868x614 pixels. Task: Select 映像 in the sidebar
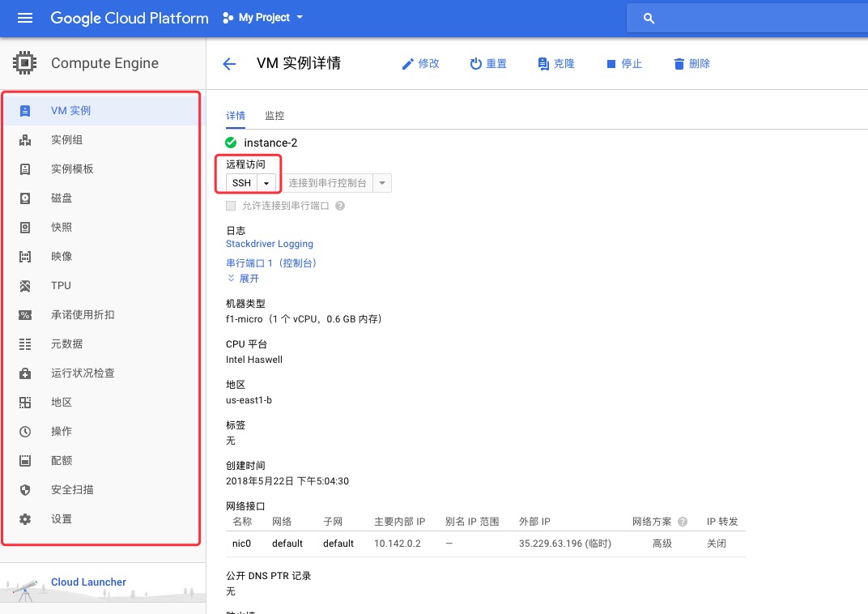tap(102, 256)
